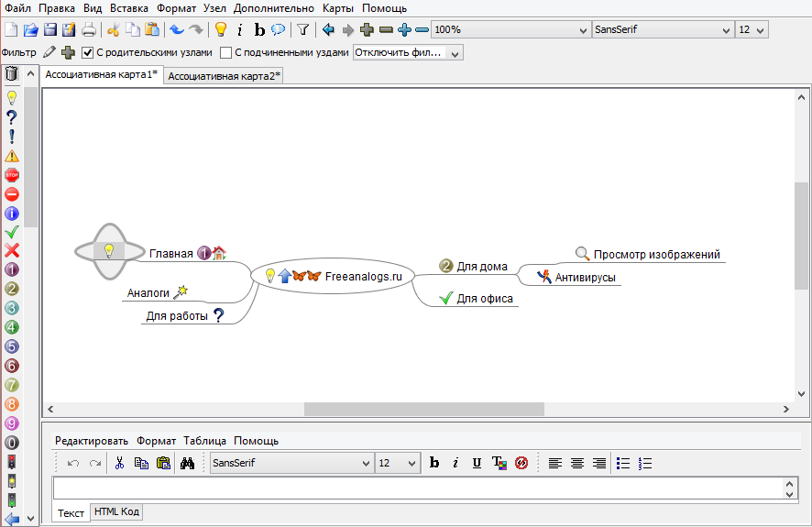Switch to Ассоциативная карта2* tab
Viewport: 812px width, 527px height.
[x=224, y=76]
